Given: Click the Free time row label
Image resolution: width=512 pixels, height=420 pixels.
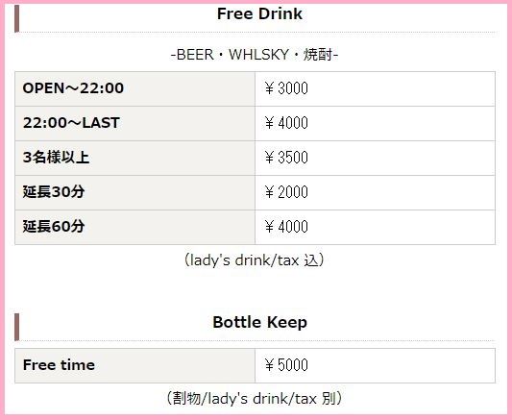Looking at the screenshot, I should pos(59,365).
